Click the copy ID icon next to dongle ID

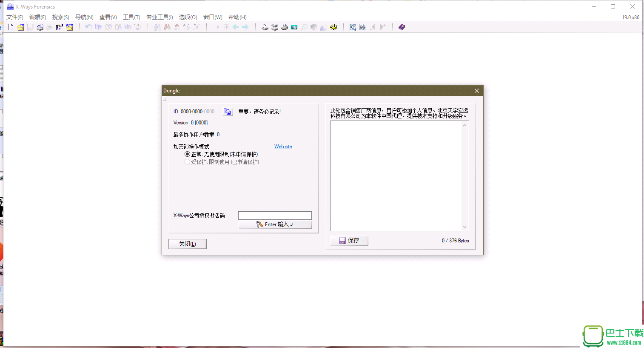pyautogui.click(x=228, y=112)
